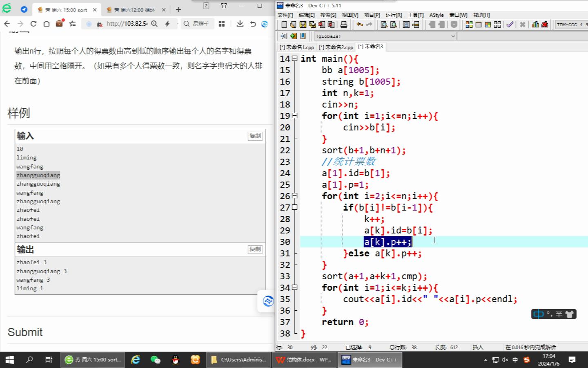Click line 30 code a[k].p++;
The width and height of the screenshot is (588, 368).
(388, 242)
